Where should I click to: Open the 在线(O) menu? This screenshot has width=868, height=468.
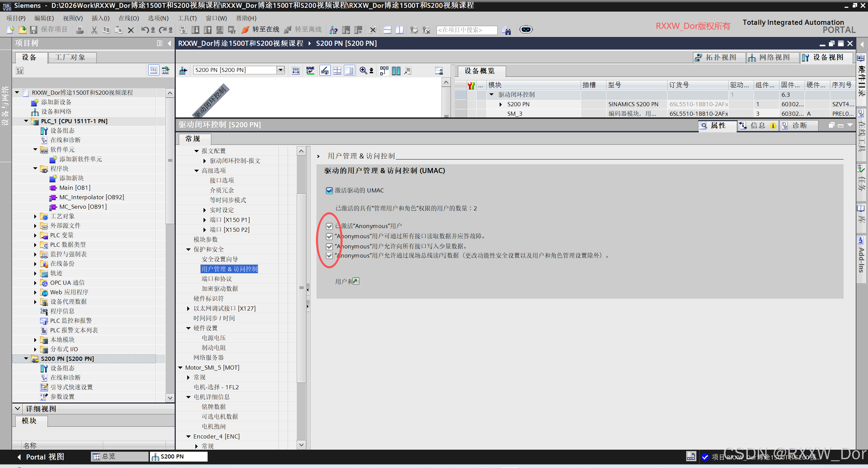pyautogui.click(x=129, y=18)
